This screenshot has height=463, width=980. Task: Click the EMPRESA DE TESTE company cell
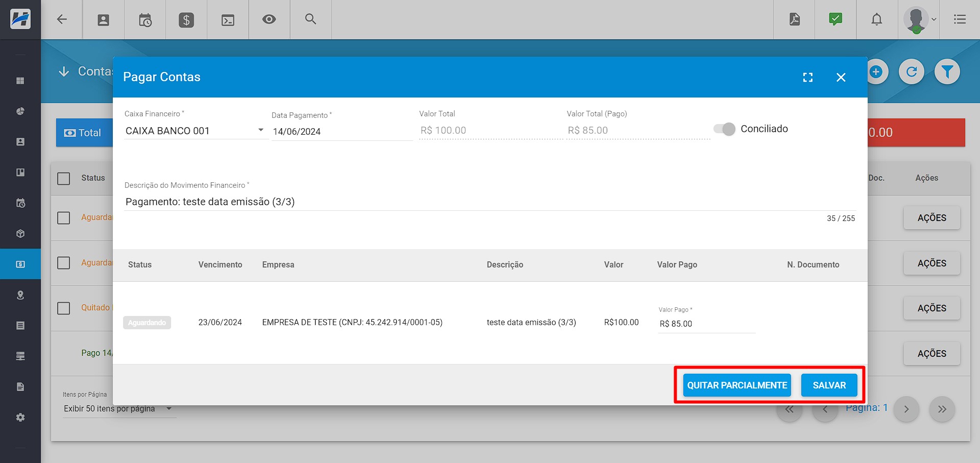point(352,323)
